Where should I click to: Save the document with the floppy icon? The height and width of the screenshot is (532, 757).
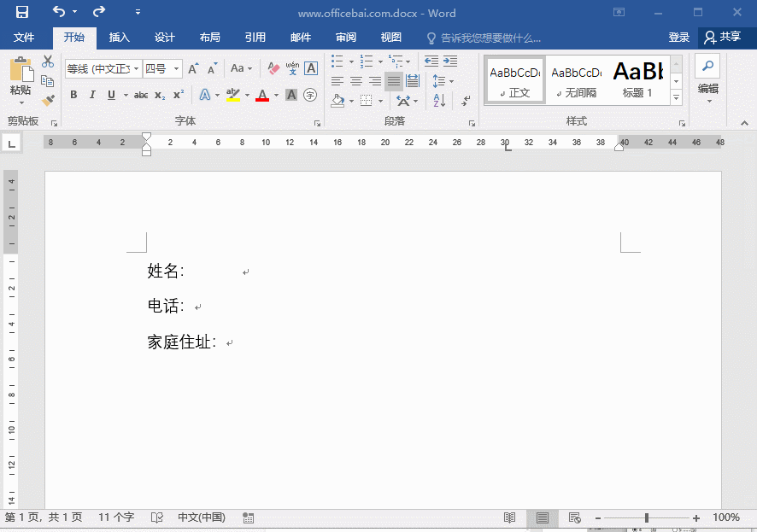pos(22,12)
